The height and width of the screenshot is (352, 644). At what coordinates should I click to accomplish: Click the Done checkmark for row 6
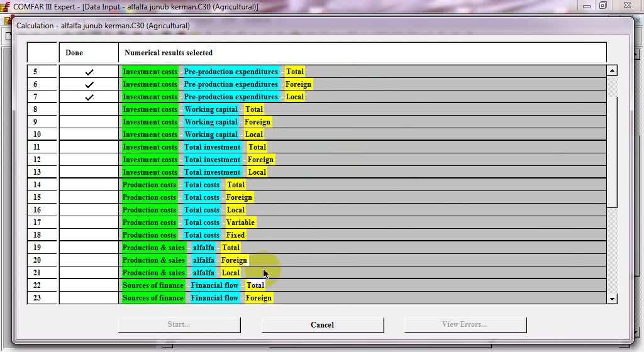(89, 85)
